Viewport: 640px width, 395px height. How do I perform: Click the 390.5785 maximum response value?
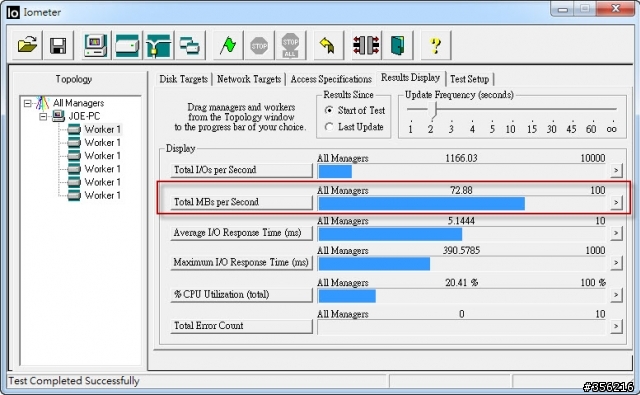click(x=462, y=250)
